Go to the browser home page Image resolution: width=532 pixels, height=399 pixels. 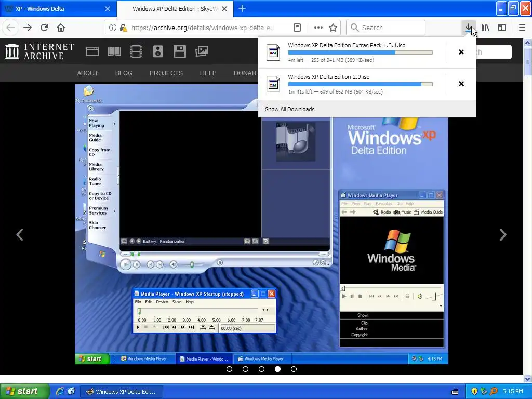tap(61, 28)
